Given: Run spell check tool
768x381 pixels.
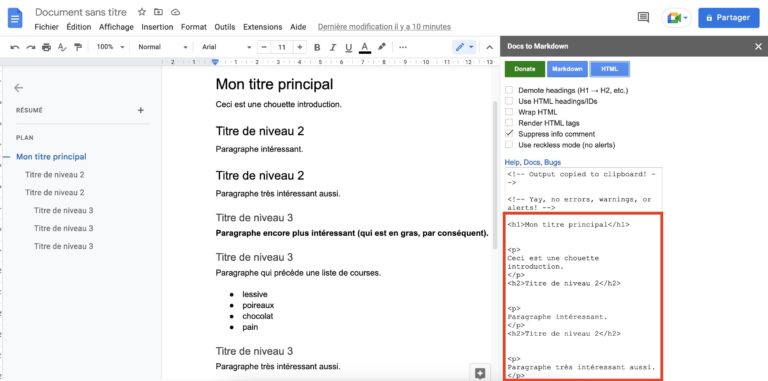Looking at the screenshot, I should coord(62,47).
